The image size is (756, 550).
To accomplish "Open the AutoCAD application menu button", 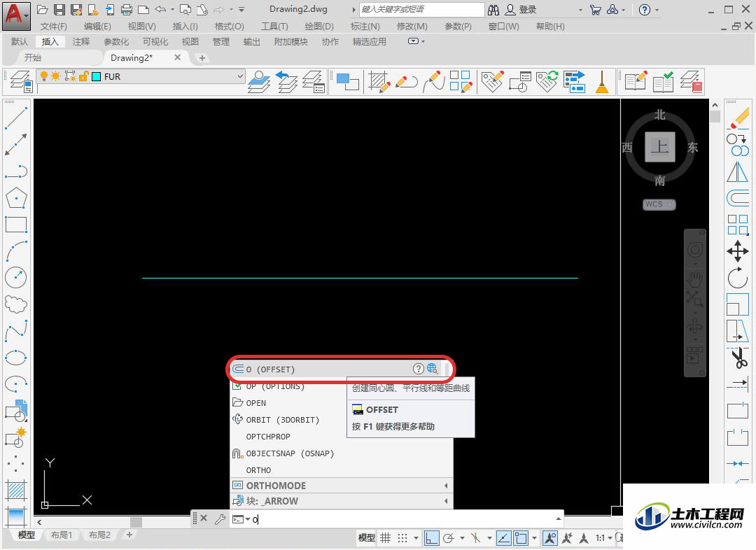I will [x=16, y=16].
